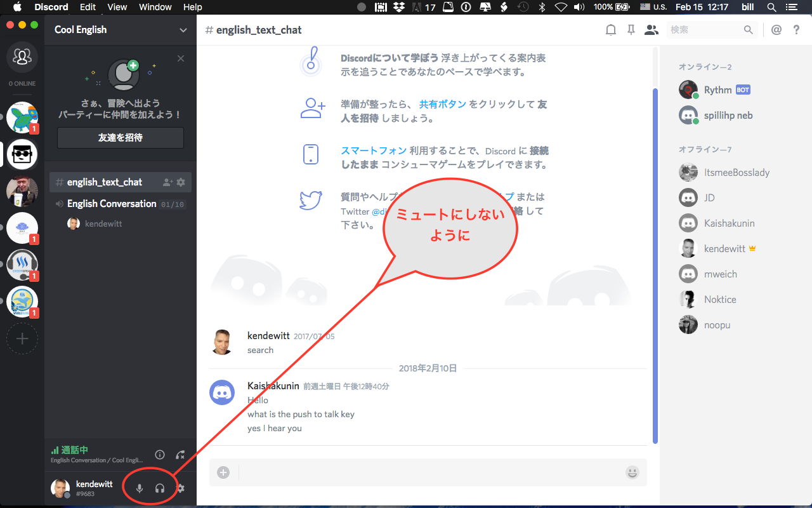Open the Help menu
This screenshot has width=812, height=508.
(193, 7)
